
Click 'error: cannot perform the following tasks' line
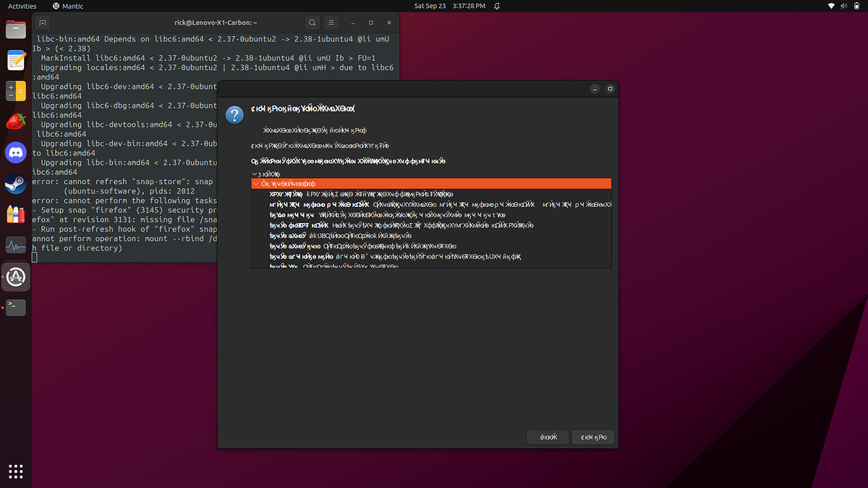click(x=124, y=201)
